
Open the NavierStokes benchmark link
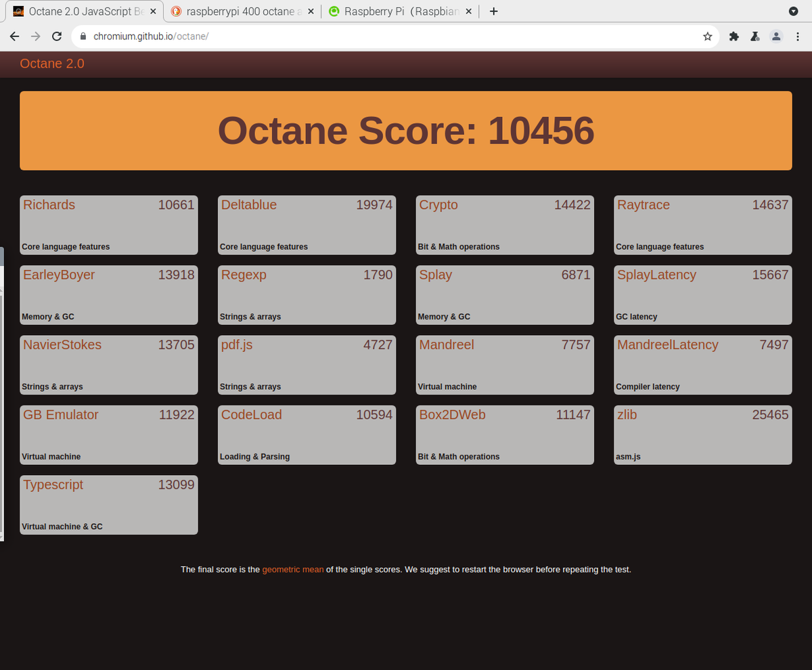pos(62,344)
